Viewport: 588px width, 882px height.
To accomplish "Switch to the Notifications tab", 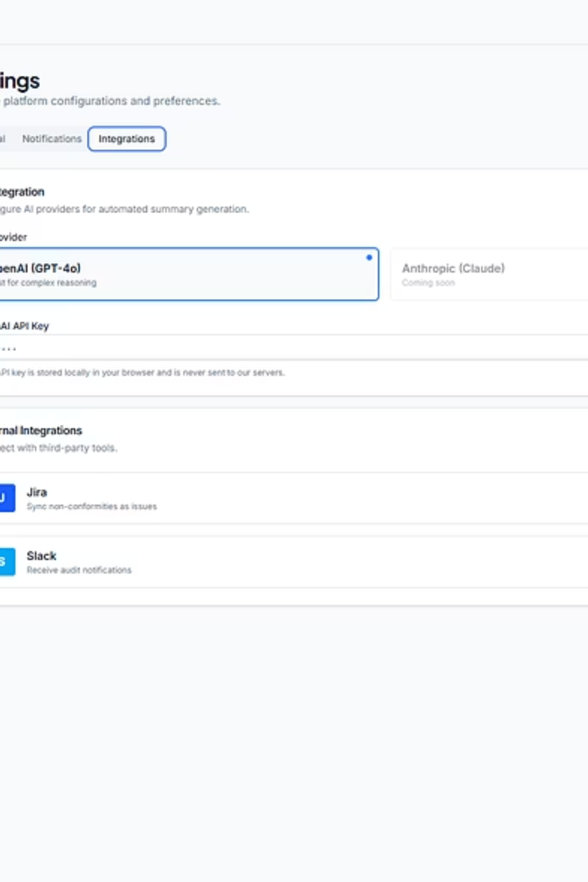I will (x=51, y=139).
